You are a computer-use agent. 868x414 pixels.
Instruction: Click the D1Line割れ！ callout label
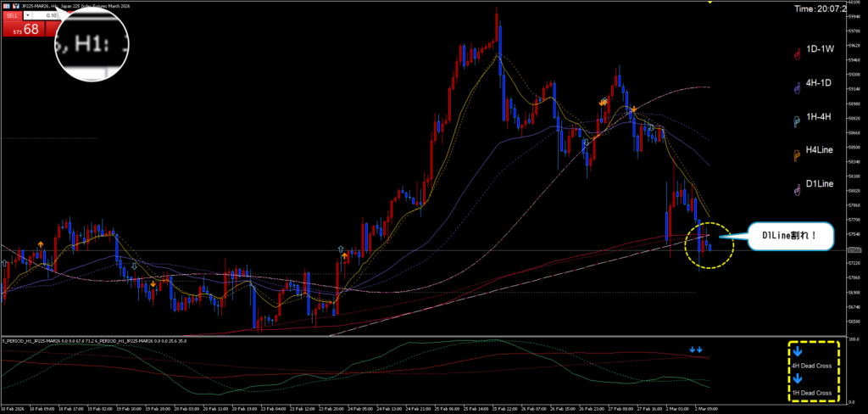[x=789, y=235]
